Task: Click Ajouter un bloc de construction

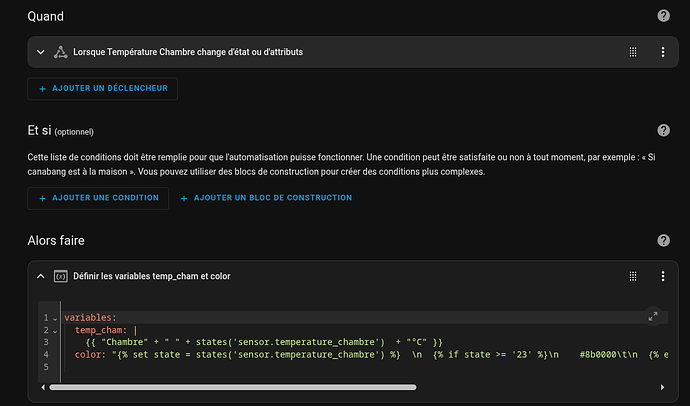Action: pos(267,198)
